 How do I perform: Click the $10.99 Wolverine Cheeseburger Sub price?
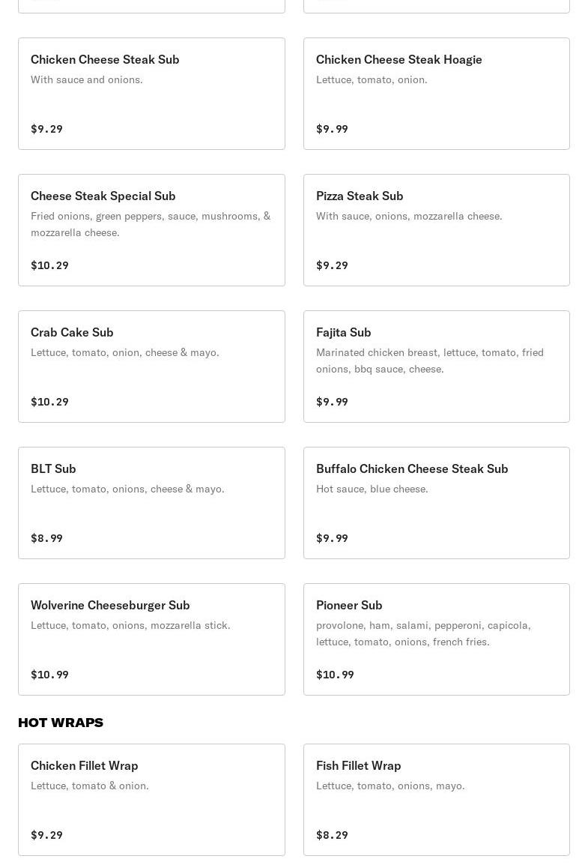[49, 675]
